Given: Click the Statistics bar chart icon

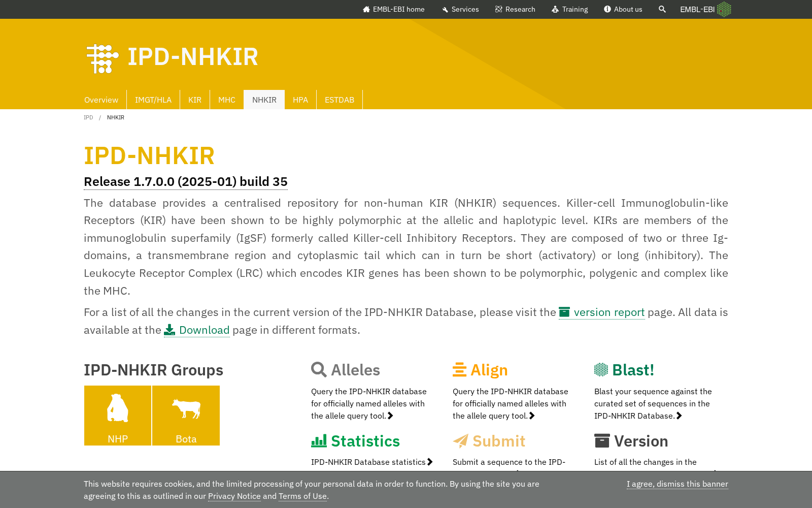Looking at the screenshot, I should click(x=319, y=441).
